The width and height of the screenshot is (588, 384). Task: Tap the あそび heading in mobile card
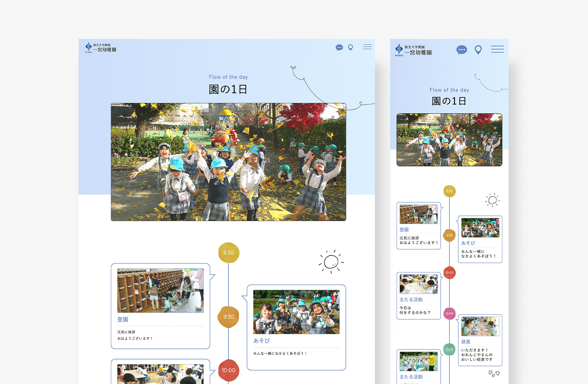(x=468, y=243)
